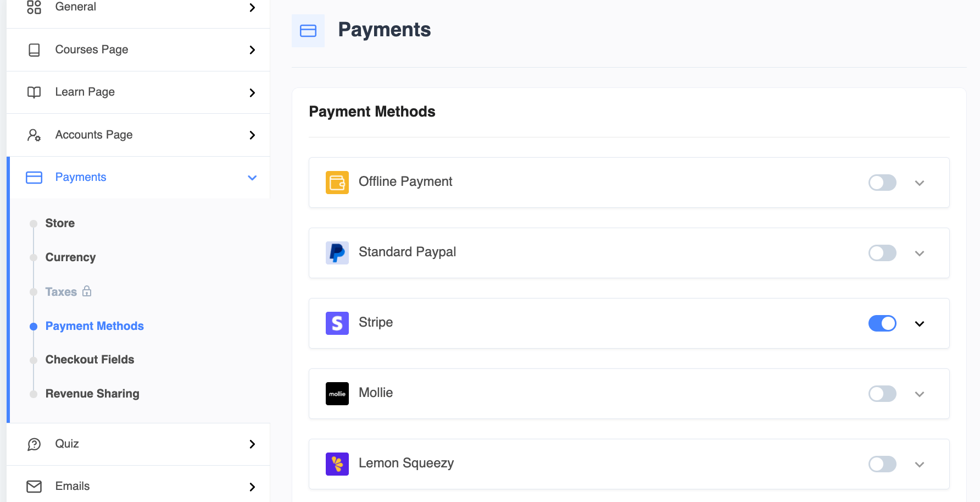
Task: Switch on the Lemon Squeezy toggle
Action: 882,464
